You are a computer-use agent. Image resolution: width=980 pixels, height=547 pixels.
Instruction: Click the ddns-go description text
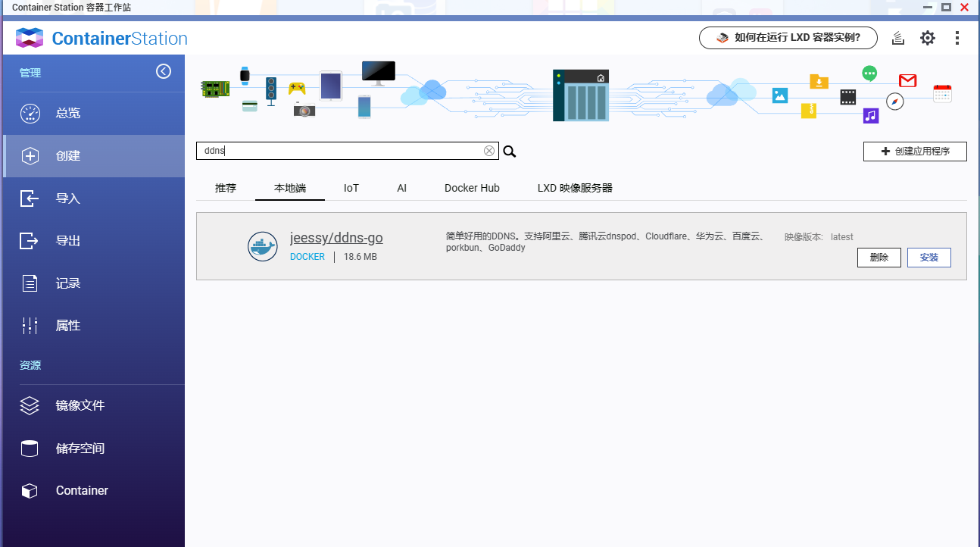pyautogui.click(x=606, y=242)
